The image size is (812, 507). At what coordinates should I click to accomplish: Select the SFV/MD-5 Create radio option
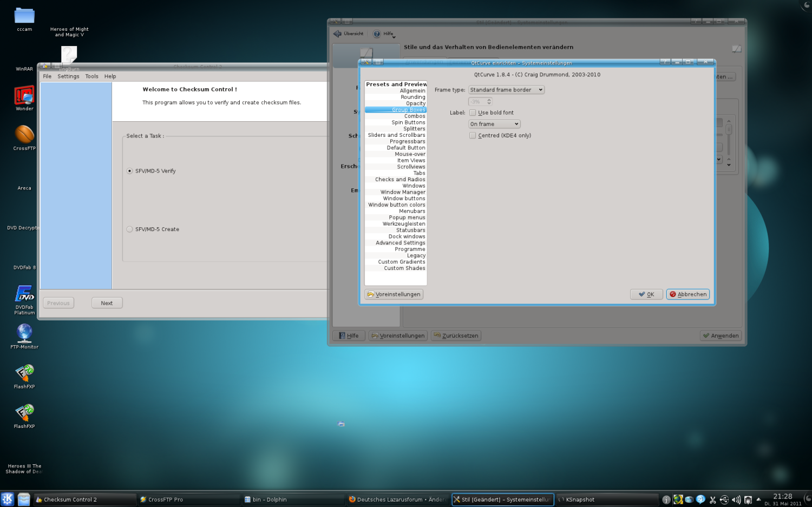tap(129, 229)
